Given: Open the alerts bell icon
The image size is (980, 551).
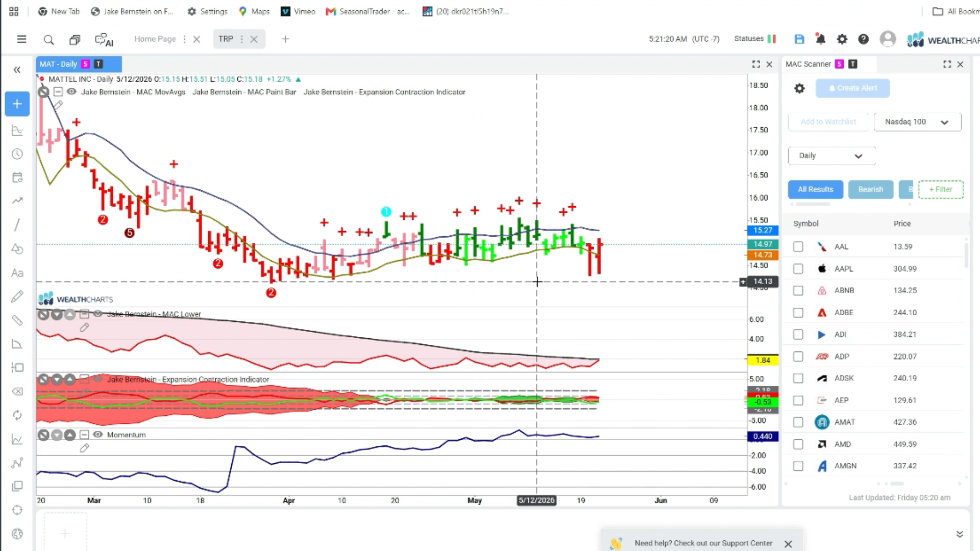Looking at the screenshot, I should tap(820, 39).
